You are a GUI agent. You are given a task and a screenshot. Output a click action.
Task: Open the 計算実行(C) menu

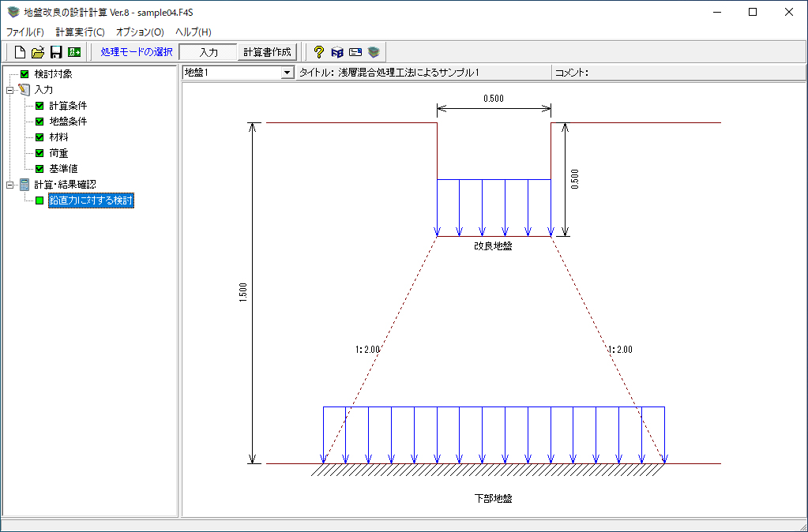[81, 32]
